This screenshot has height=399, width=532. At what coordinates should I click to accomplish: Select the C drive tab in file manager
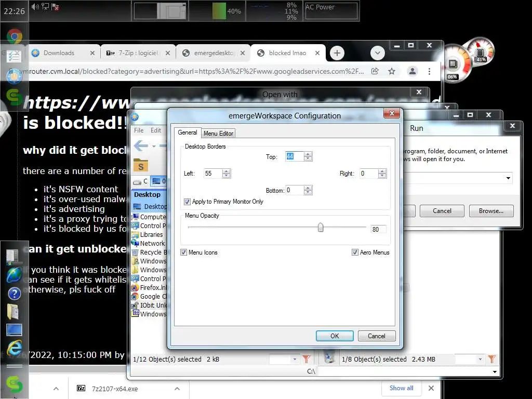140,181
